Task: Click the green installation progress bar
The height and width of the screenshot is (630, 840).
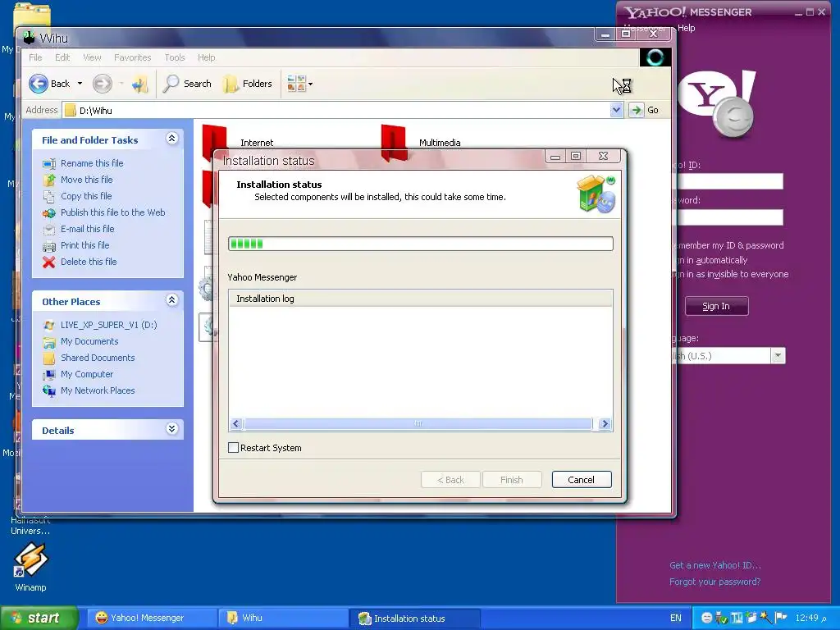Action: 421,244
